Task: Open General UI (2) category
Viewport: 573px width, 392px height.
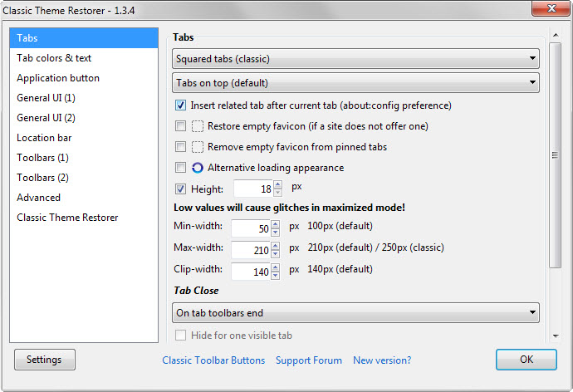Action: point(84,118)
